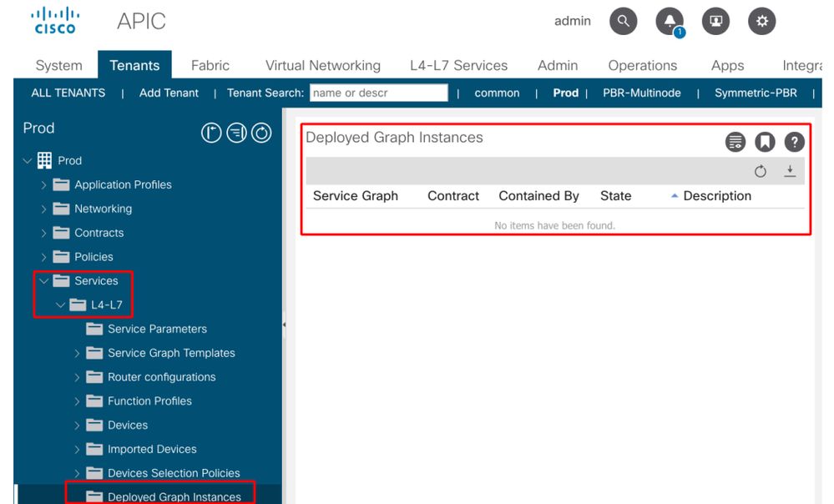
Task: Select the Prod tenant link in submenu
Action: [x=565, y=93]
